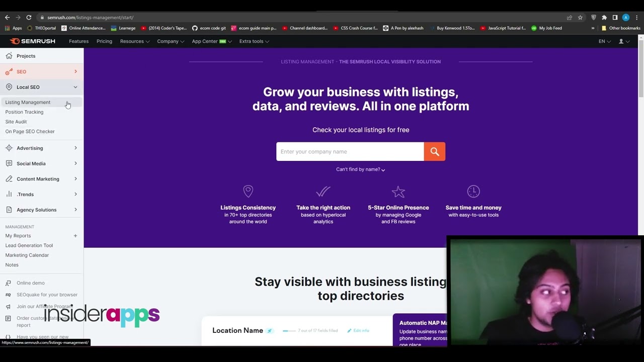Image resolution: width=644 pixels, height=362 pixels.
Task: Expand the .Trends section arrow
Action: pos(75,194)
